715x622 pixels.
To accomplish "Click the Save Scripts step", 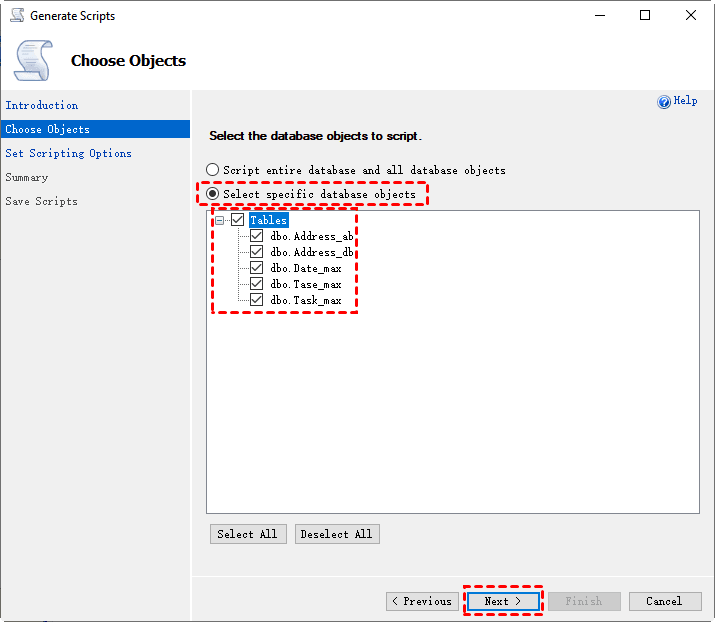I will point(41,201).
